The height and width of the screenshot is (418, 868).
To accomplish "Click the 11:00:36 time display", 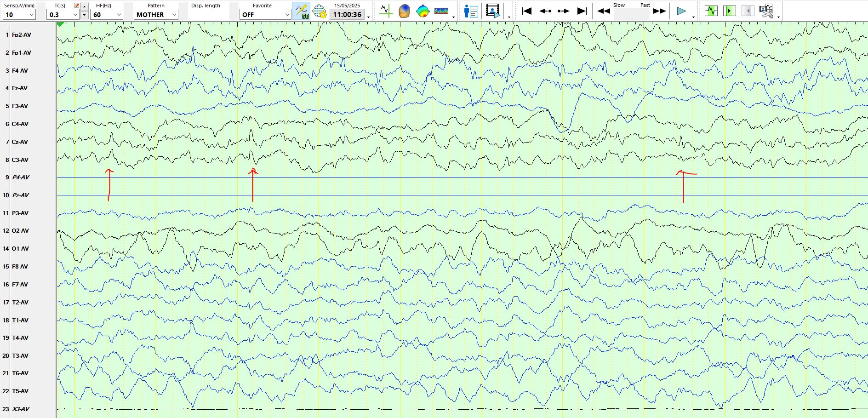I will tap(347, 15).
